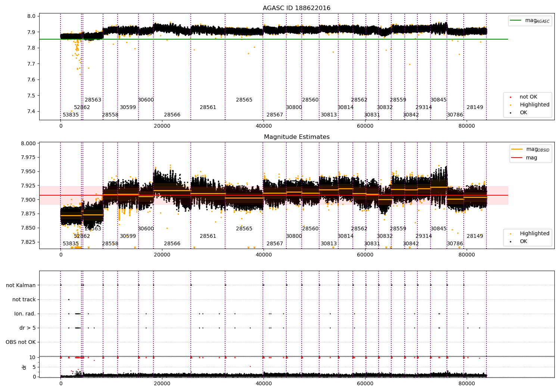Screen dimensions: 560x392
Task: Select the mag OBSID orange line legend entry
Action: tap(530, 149)
